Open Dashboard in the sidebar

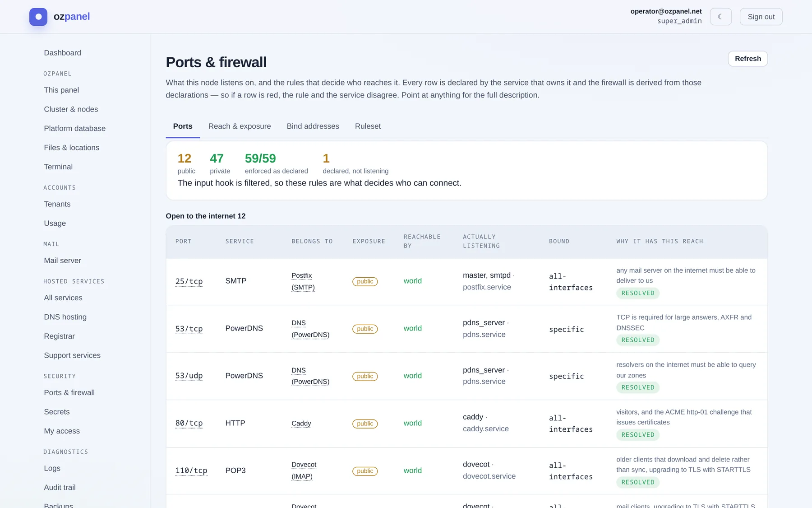(63, 53)
